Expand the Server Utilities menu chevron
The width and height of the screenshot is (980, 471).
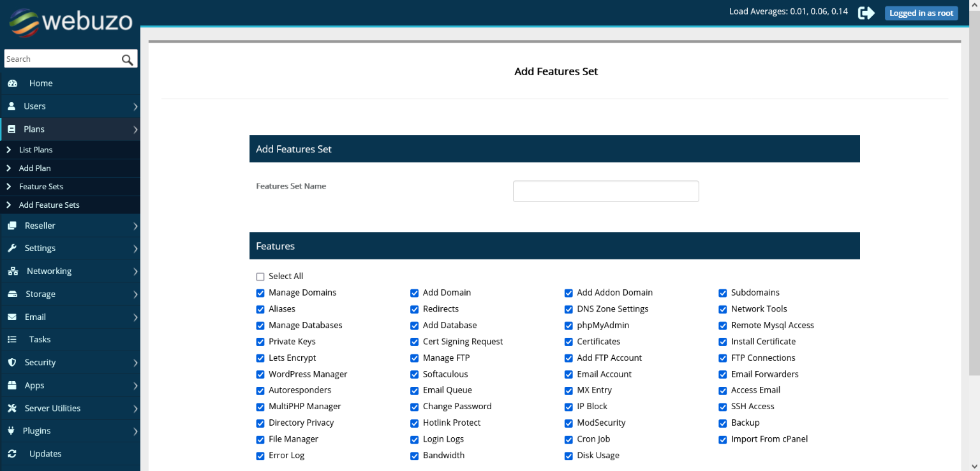[x=135, y=409]
